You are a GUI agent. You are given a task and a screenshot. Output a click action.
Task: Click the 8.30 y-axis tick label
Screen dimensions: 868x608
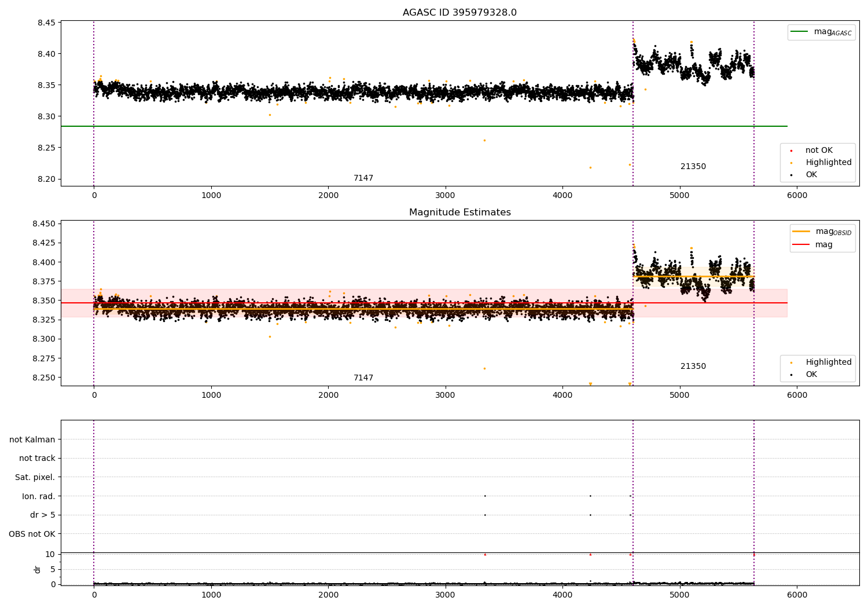click(46, 117)
